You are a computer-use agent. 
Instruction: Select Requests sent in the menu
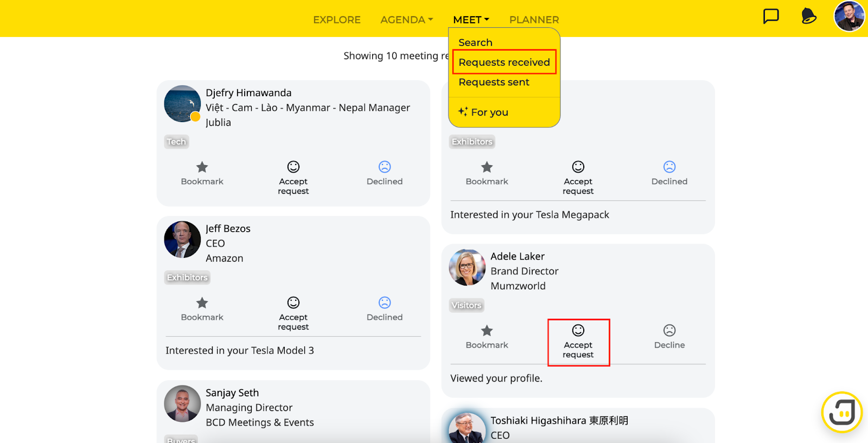pyautogui.click(x=494, y=82)
